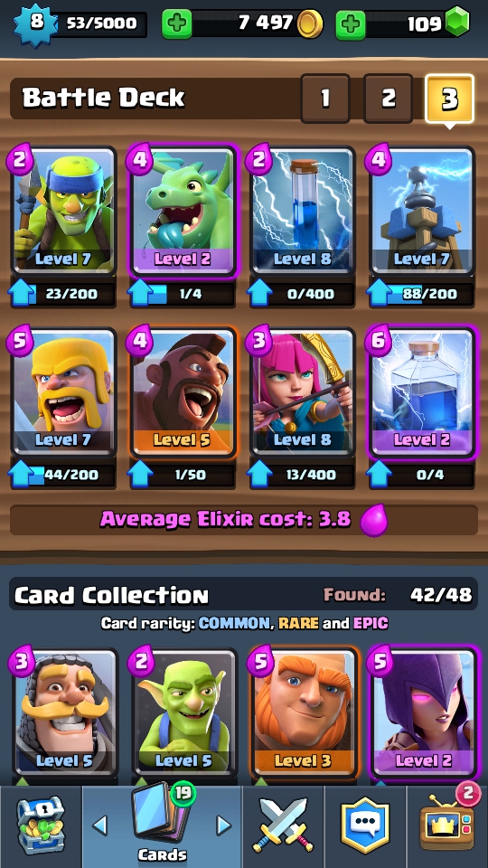Switch to battle deck slot 2

388,98
